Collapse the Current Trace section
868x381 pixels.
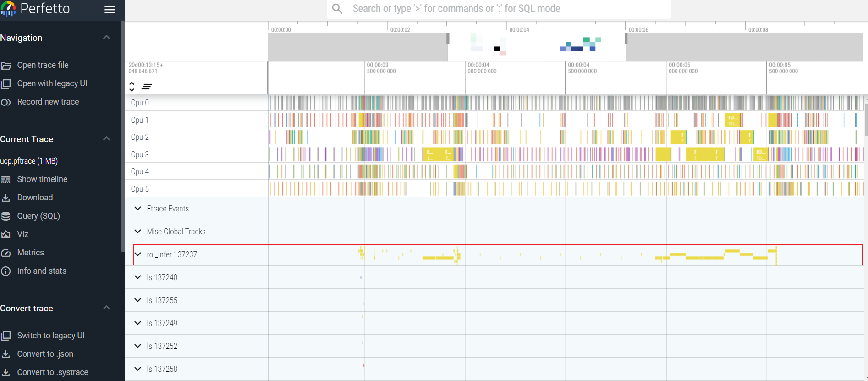pyautogui.click(x=107, y=139)
